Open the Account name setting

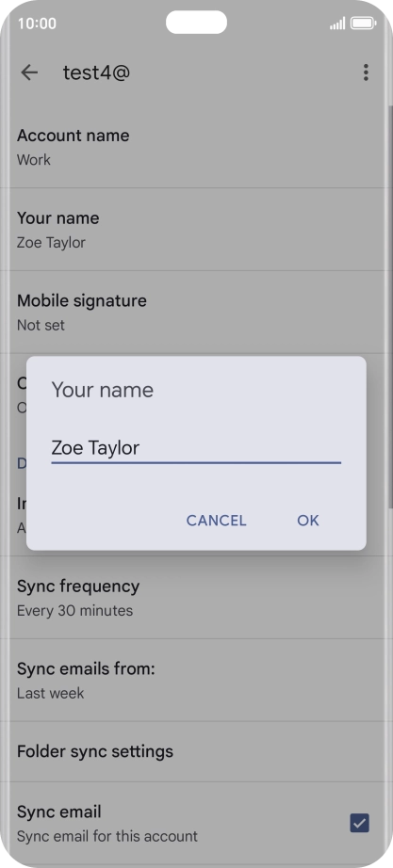tap(196, 147)
